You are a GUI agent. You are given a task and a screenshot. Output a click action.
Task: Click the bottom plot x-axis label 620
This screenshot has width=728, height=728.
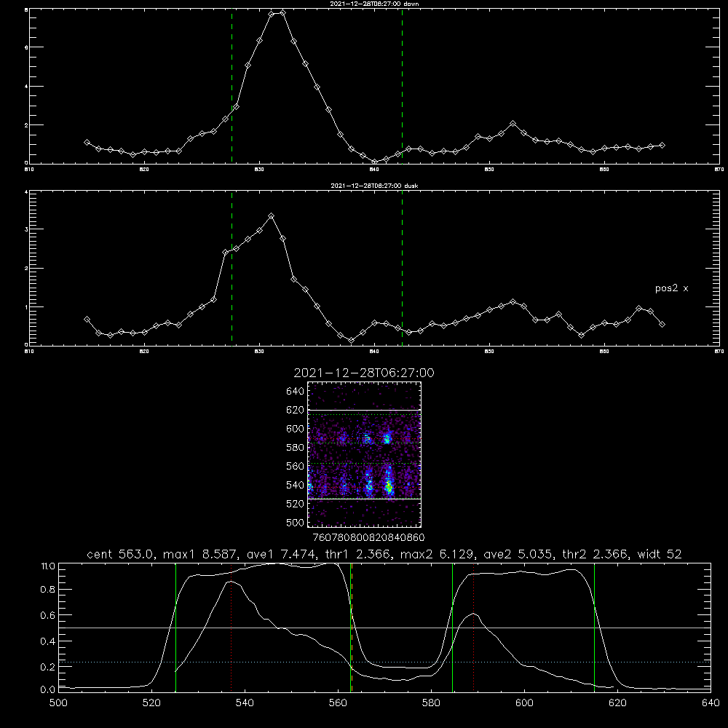[x=618, y=703]
